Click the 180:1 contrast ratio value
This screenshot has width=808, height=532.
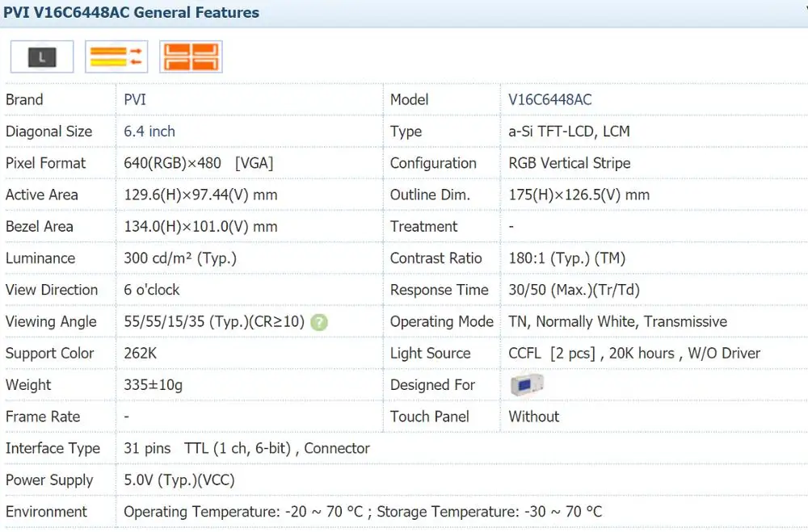(566, 258)
